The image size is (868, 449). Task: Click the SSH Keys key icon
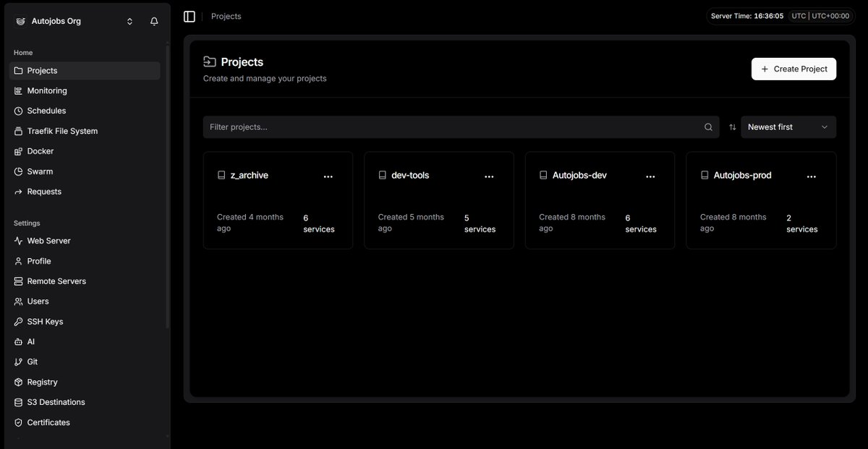click(x=19, y=322)
